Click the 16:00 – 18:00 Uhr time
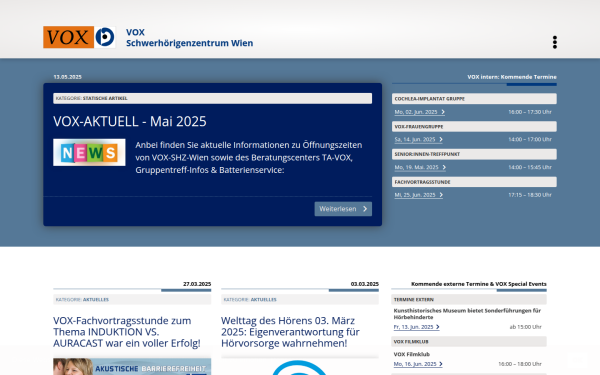The image size is (600, 375). (520, 364)
